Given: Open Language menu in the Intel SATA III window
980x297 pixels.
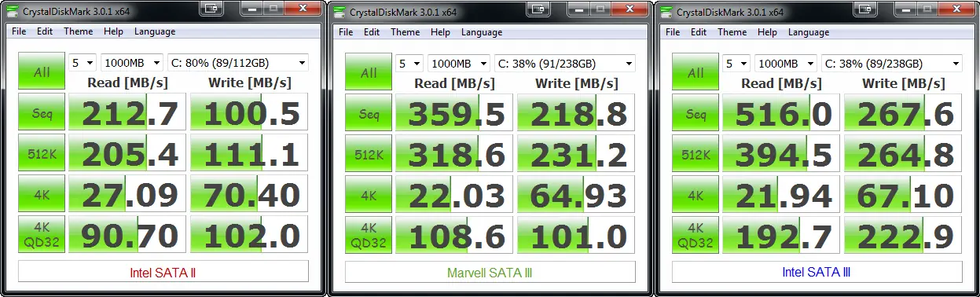Looking at the screenshot, I should pos(809,31).
